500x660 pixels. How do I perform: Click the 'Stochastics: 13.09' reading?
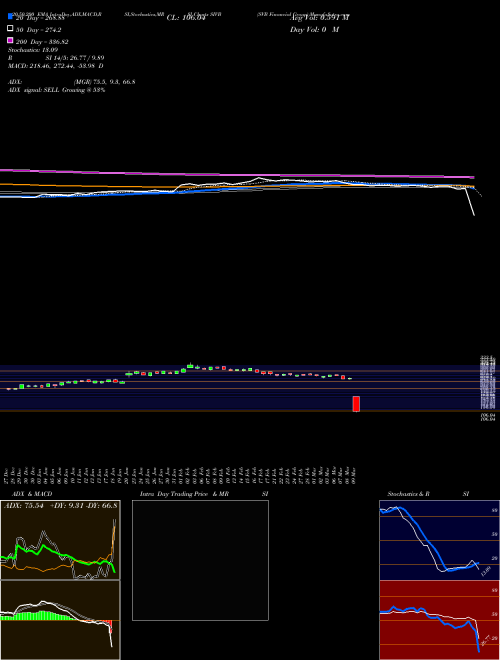pyautogui.click(x=33, y=50)
